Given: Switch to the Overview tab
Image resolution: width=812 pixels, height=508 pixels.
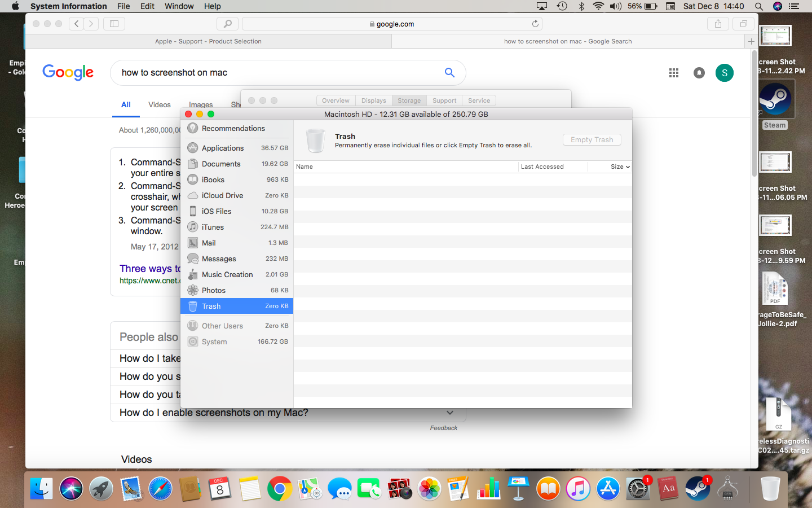Looking at the screenshot, I should point(336,100).
